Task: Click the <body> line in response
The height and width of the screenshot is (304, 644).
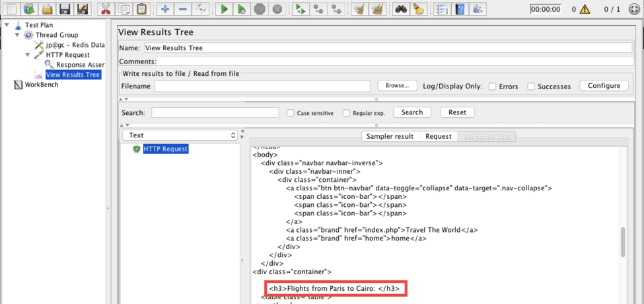Action: 266,155
